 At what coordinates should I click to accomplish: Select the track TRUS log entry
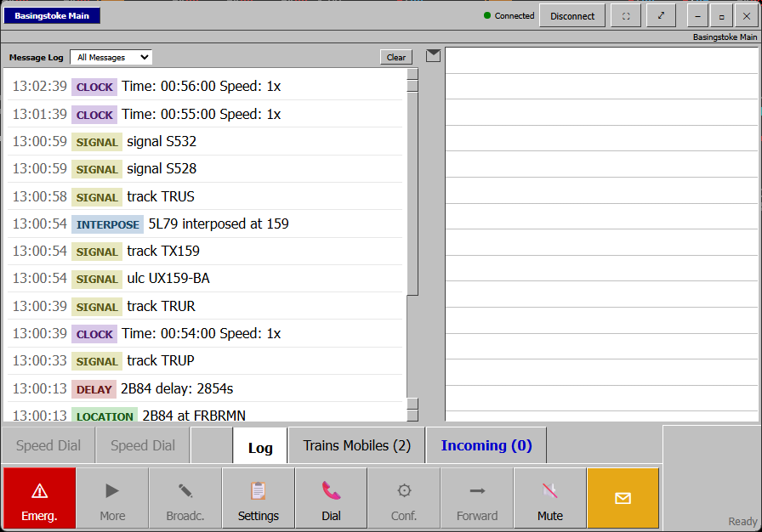pyautogui.click(x=205, y=196)
